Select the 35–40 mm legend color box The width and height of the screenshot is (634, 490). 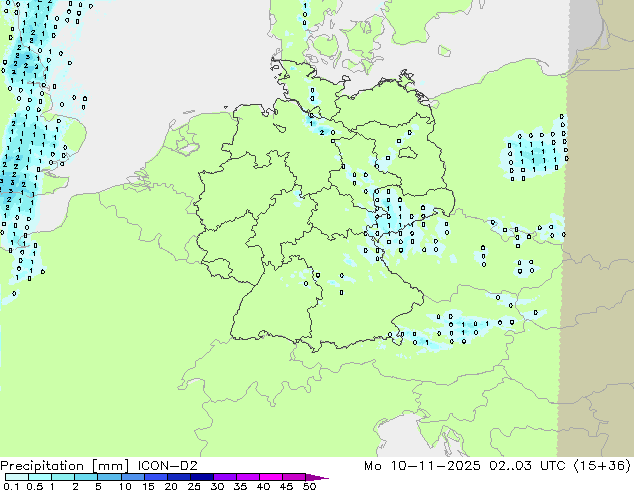pyautogui.click(x=247, y=477)
